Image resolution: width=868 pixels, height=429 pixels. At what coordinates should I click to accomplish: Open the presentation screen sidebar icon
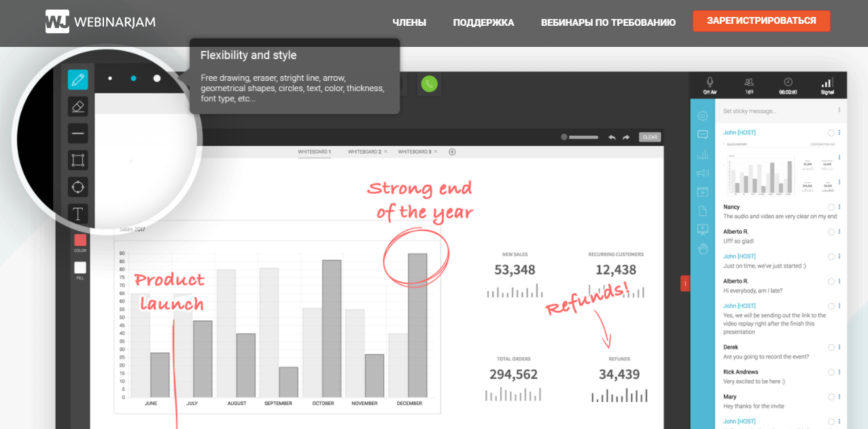click(703, 229)
